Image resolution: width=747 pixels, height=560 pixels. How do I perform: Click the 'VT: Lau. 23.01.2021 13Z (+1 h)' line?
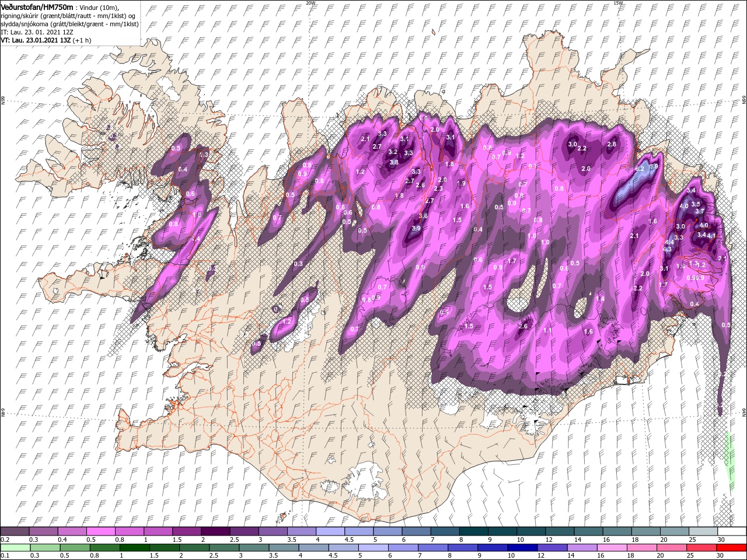click(46, 41)
